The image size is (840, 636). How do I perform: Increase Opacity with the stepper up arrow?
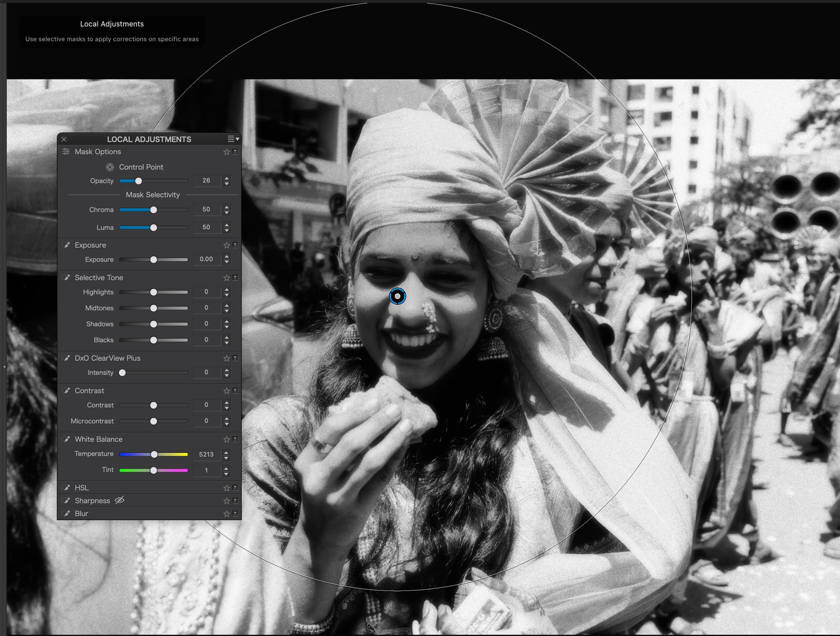227,178
